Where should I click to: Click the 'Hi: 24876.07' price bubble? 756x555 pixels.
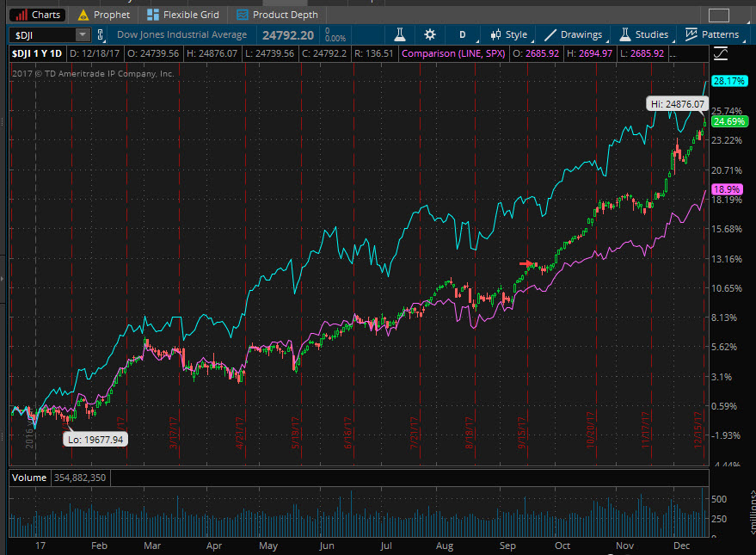678,104
